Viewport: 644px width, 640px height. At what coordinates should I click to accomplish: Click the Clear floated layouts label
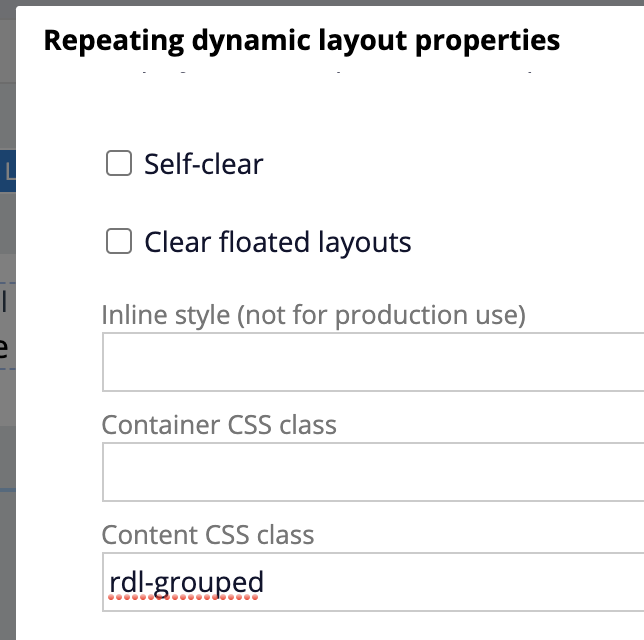click(278, 242)
